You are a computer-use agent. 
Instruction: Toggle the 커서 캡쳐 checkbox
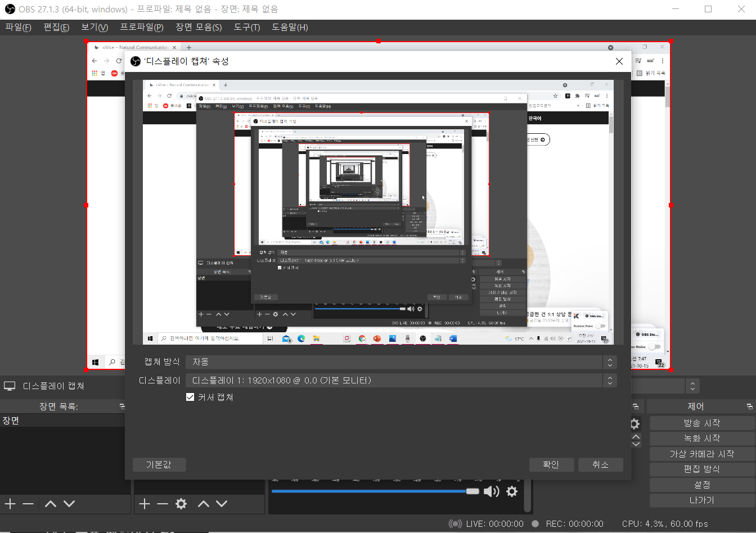[x=190, y=397]
